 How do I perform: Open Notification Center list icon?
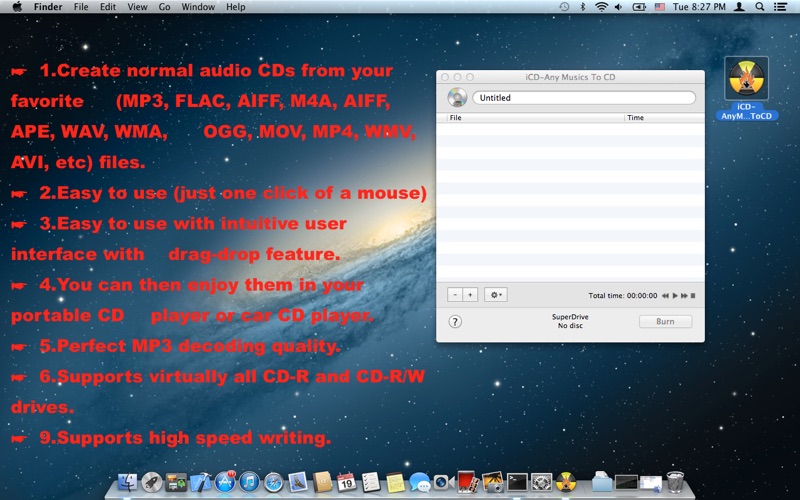[x=780, y=7]
